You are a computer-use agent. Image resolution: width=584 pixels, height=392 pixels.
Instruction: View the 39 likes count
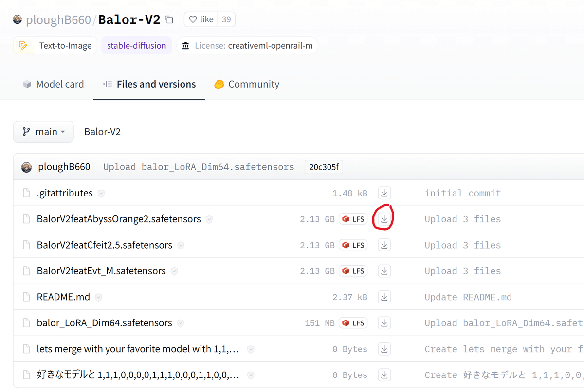pos(226,19)
